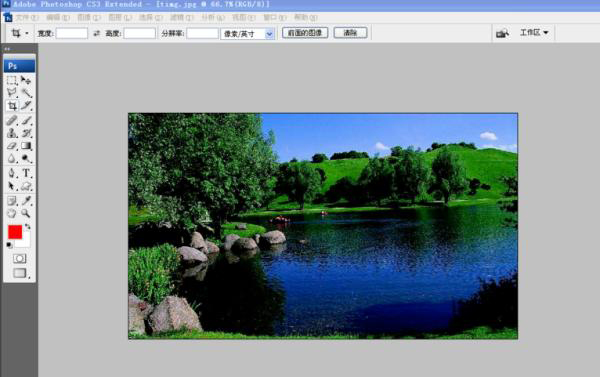
Task: Select the Rectangular Marquee tool
Action: [11, 80]
